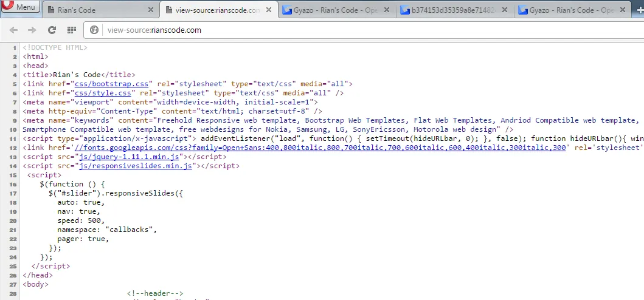Click the Smartphone Compatible web template line
Image resolution: width=644 pixels, height=300 pixels.
coord(268,129)
